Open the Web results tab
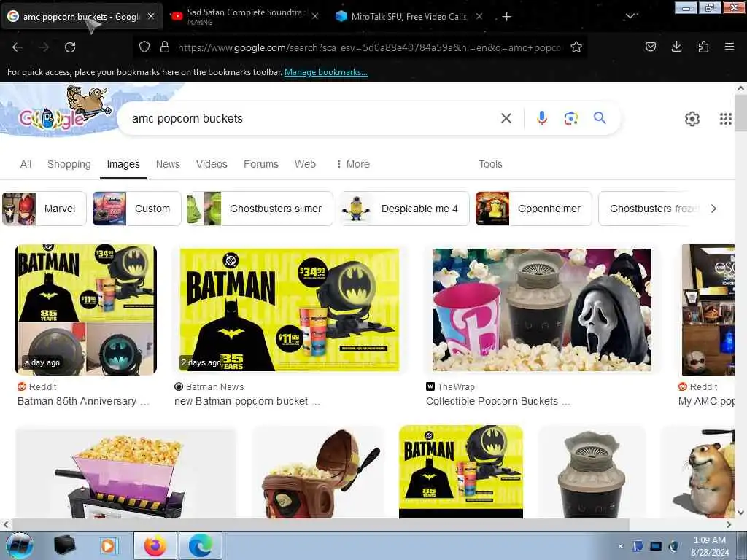Viewport: 747px width, 560px height. pyautogui.click(x=305, y=164)
